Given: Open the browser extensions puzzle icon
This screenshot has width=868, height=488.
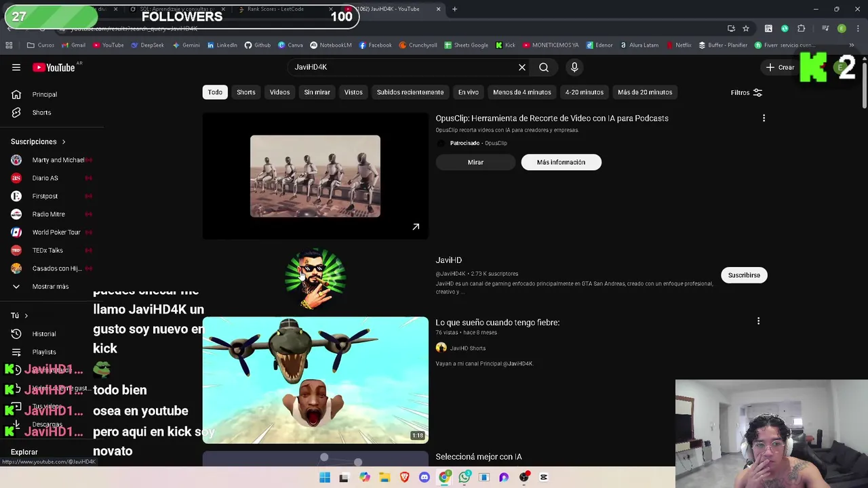Looking at the screenshot, I should pos(802,28).
